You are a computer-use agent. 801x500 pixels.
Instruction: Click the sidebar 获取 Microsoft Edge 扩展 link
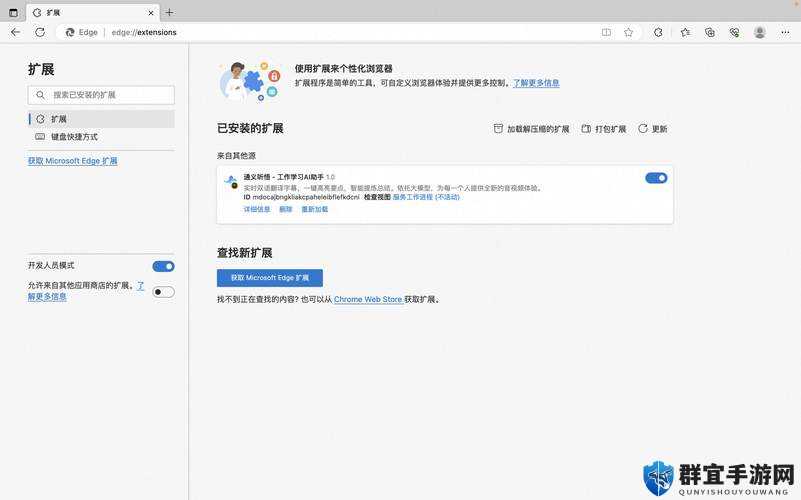pyautogui.click(x=73, y=161)
